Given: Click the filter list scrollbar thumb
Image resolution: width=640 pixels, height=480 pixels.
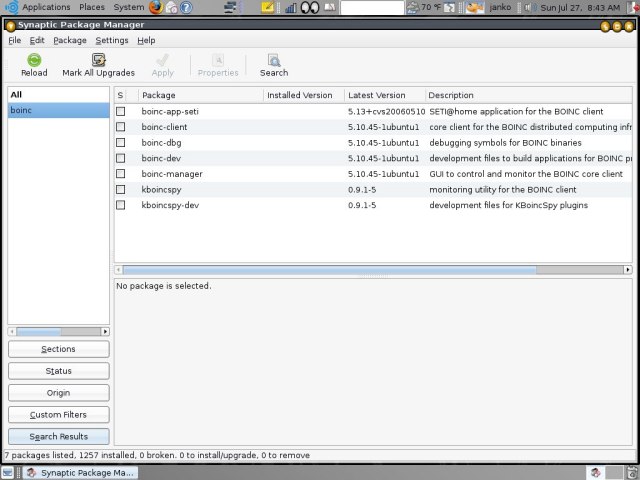Looking at the screenshot, I should point(39,331).
